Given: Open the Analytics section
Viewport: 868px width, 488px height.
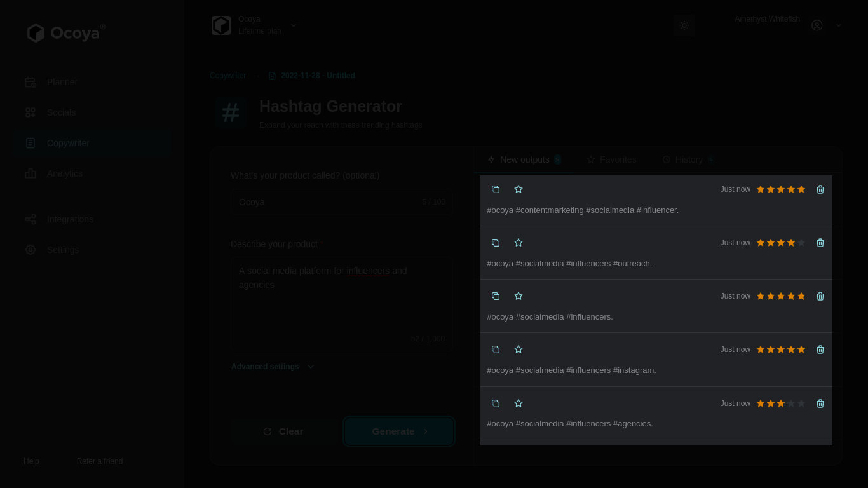Looking at the screenshot, I should click(93, 173).
